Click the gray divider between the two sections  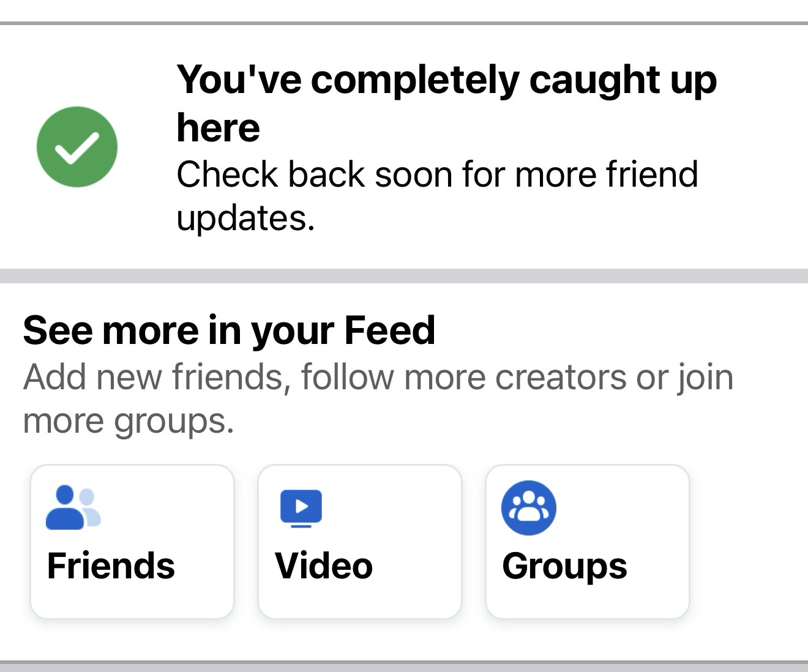pyautogui.click(x=404, y=276)
